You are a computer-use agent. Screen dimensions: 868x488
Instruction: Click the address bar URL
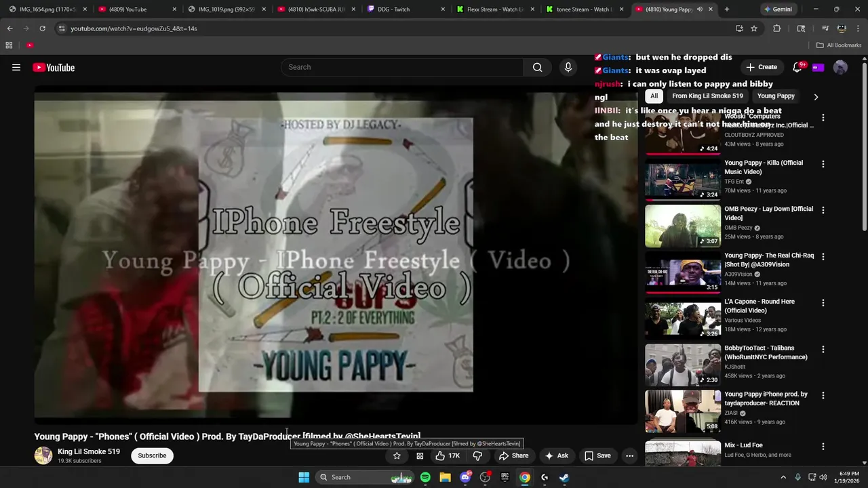point(134,28)
